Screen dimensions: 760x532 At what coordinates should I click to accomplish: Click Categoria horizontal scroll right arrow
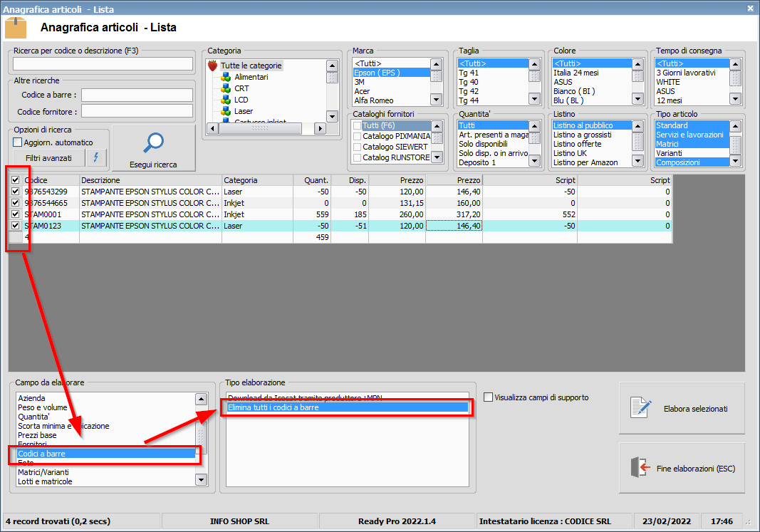319,128
